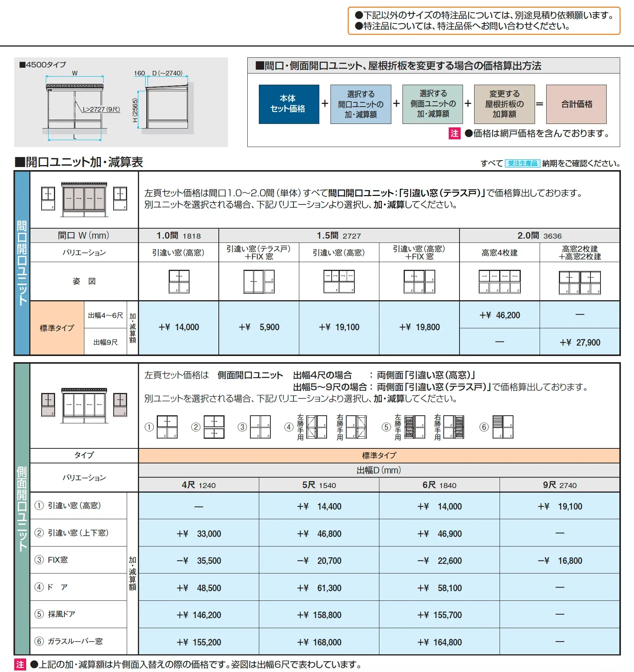Click the red 注 icon beside 網戸価格 note
The image size is (634, 672).
(x=455, y=134)
